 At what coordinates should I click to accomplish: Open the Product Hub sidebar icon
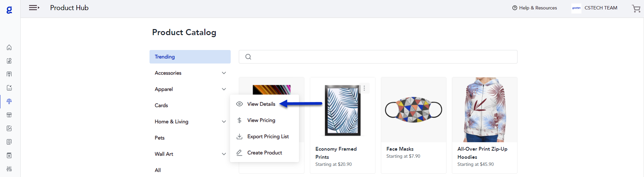pyautogui.click(x=9, y=101)
